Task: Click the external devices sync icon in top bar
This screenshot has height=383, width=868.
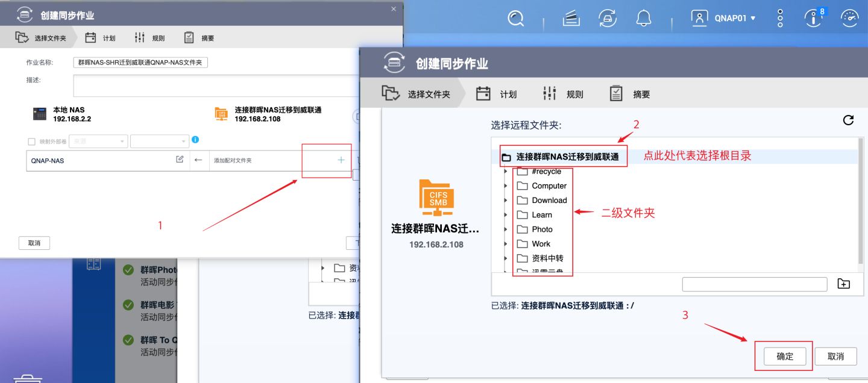Action: coord(608,18)
